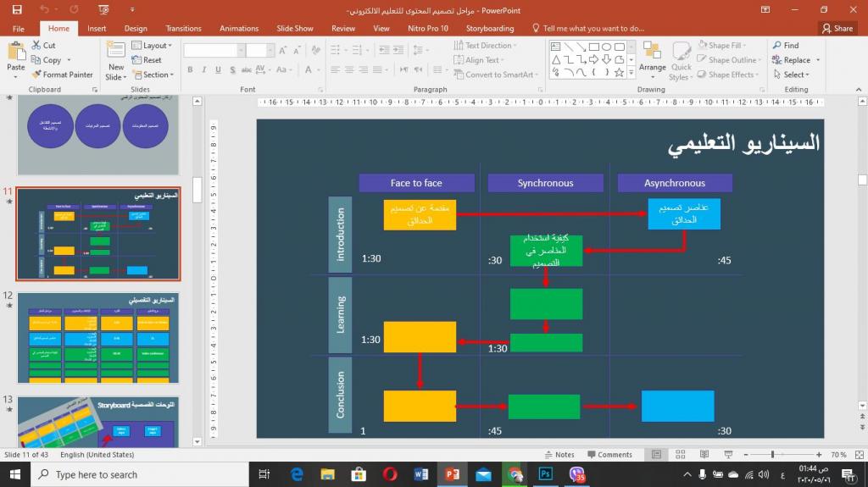Click the Share button
The height and width of the screenshot is (487, 868).
[837, 28]
